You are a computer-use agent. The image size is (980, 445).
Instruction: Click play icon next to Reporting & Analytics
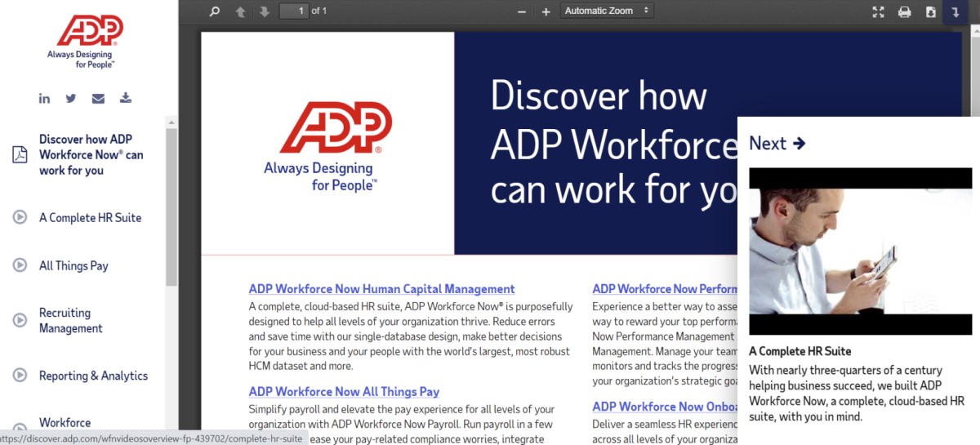click(x=20, y=376)
